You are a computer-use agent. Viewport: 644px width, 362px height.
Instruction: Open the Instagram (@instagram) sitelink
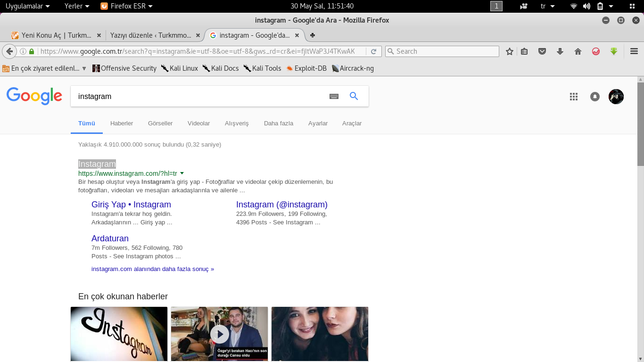282,205
